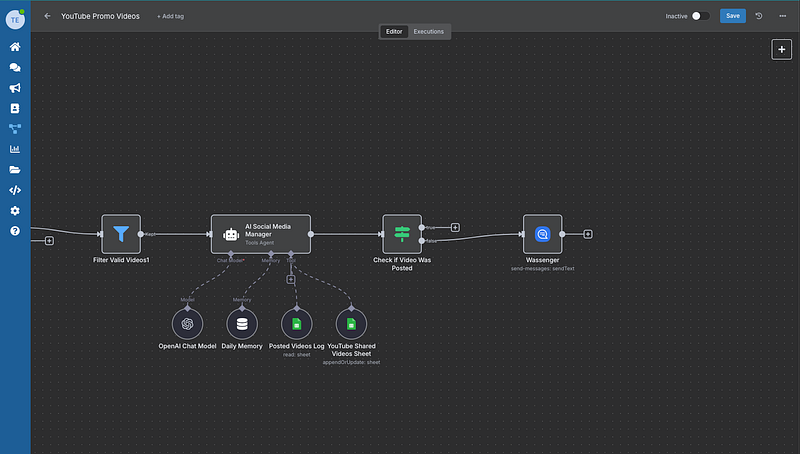Open the add node plus panel
The height and width of the screenshot is (454, 800).
pyautogui.click(x=781, y=49)
